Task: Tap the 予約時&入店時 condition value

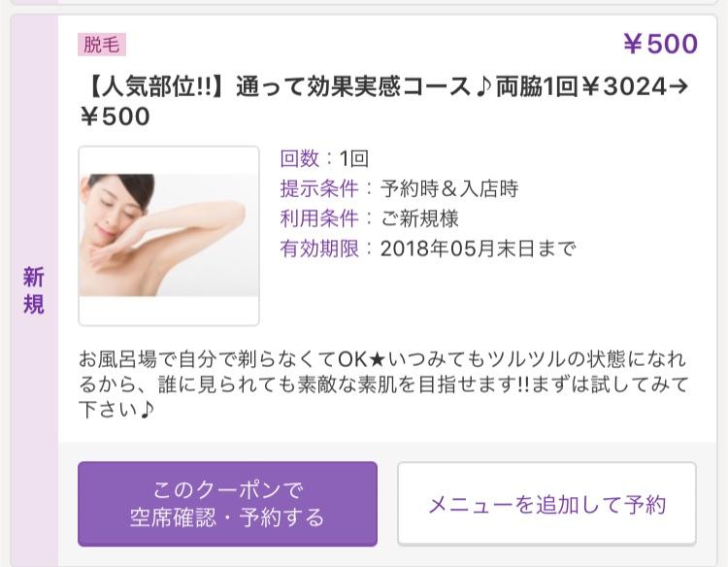Action: point(449,188)
